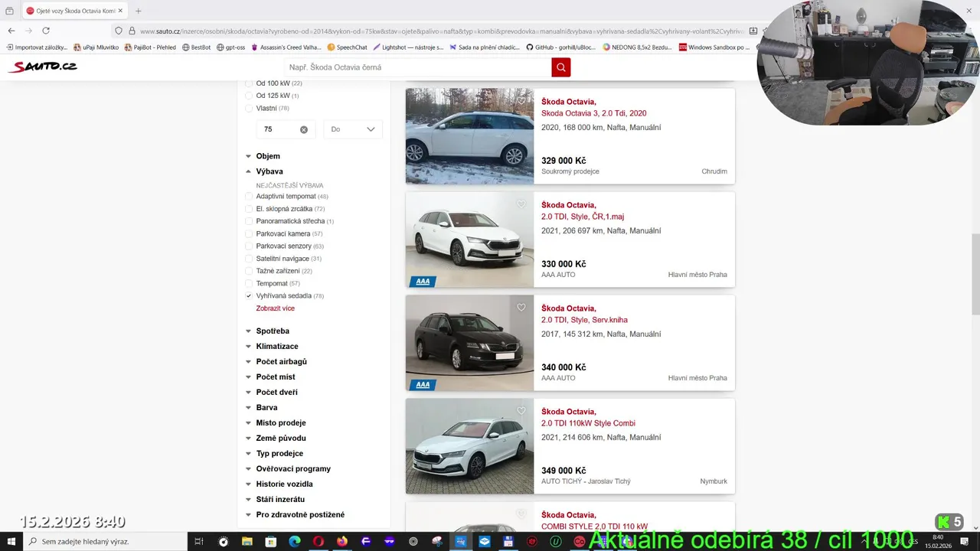Check Parkovací senzory equipment
Image resolution: width=980 pixels, height=551 pixels.
(x=248, y=246)
